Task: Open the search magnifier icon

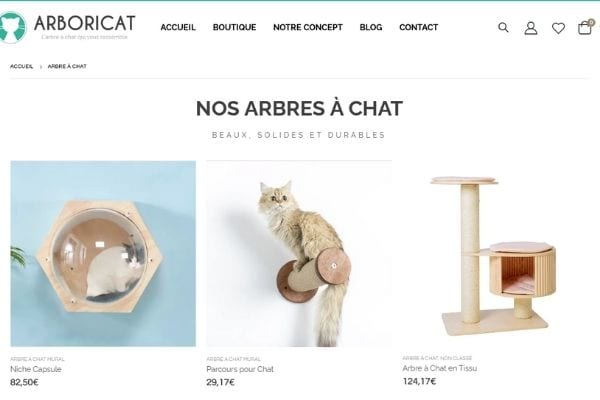Action: [503, 28]
